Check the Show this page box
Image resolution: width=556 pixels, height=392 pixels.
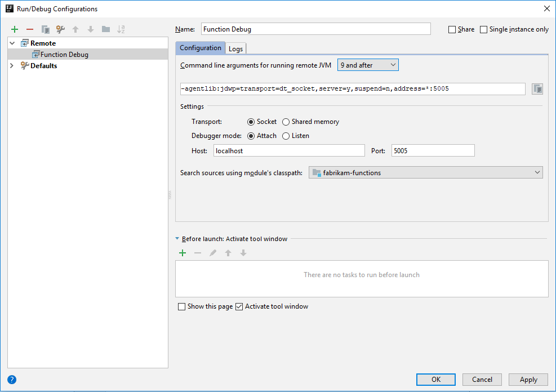click(181, 306)
